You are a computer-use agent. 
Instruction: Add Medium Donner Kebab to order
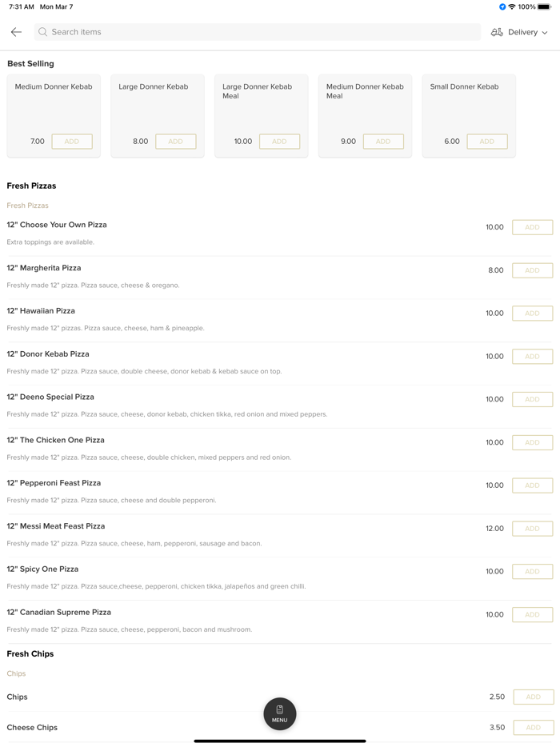pos(72,142)
